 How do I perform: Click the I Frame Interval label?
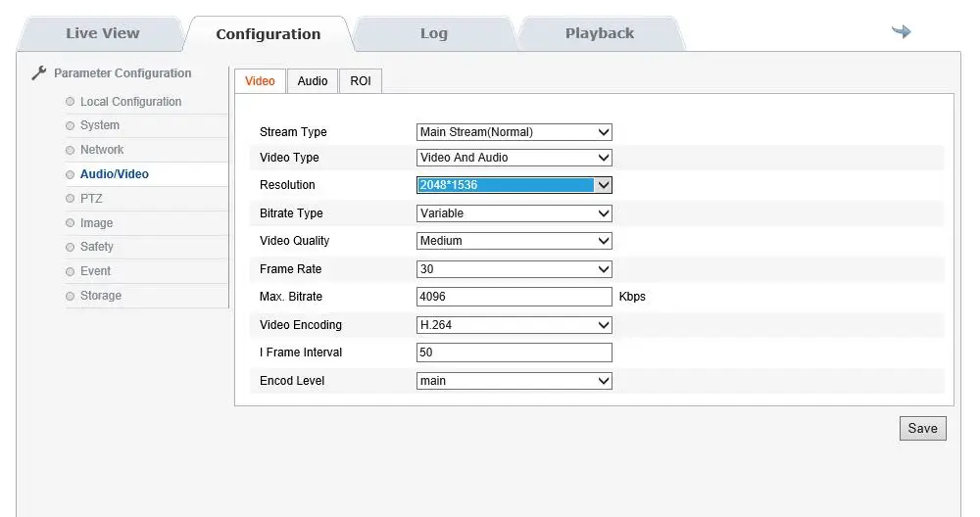click(x=301, y=352)
